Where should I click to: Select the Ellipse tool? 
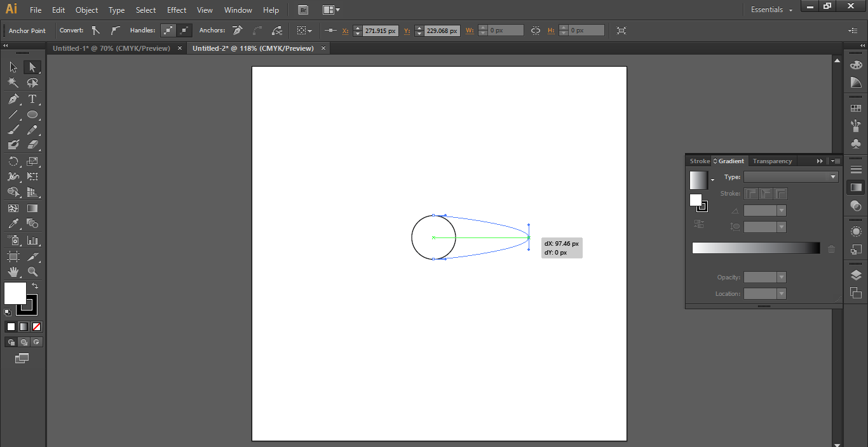[x=32, y=114]
